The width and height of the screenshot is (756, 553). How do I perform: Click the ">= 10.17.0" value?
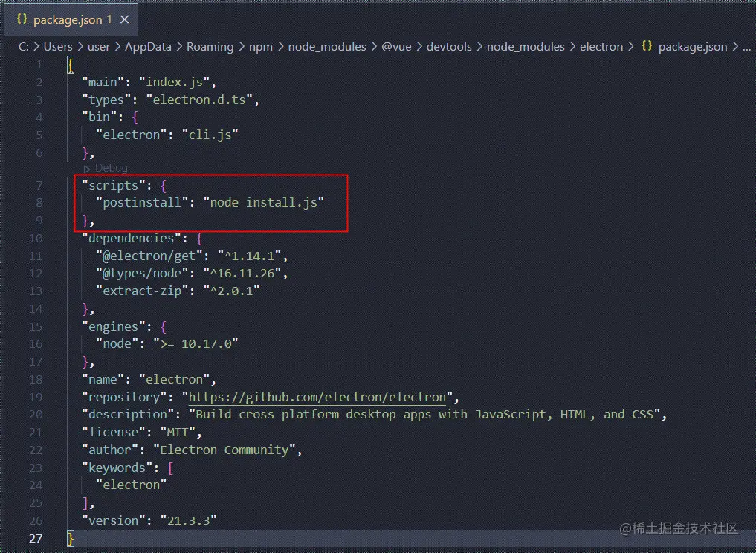click(196, 343)
